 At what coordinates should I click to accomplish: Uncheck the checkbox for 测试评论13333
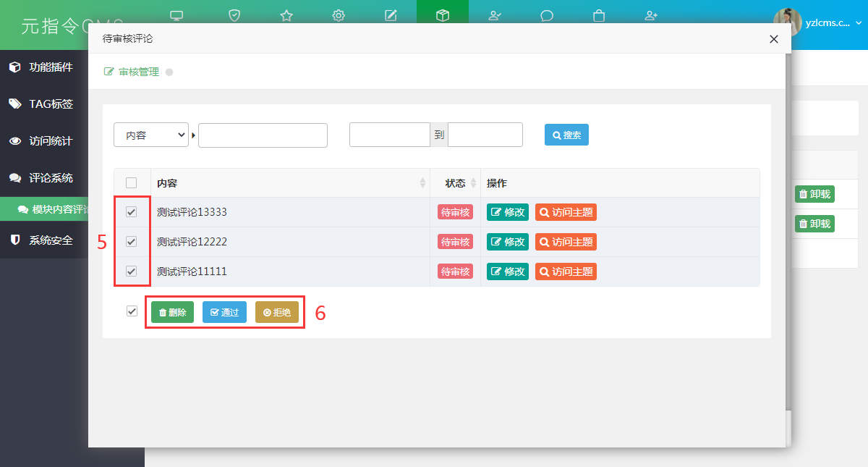click(x=132, y=212)
